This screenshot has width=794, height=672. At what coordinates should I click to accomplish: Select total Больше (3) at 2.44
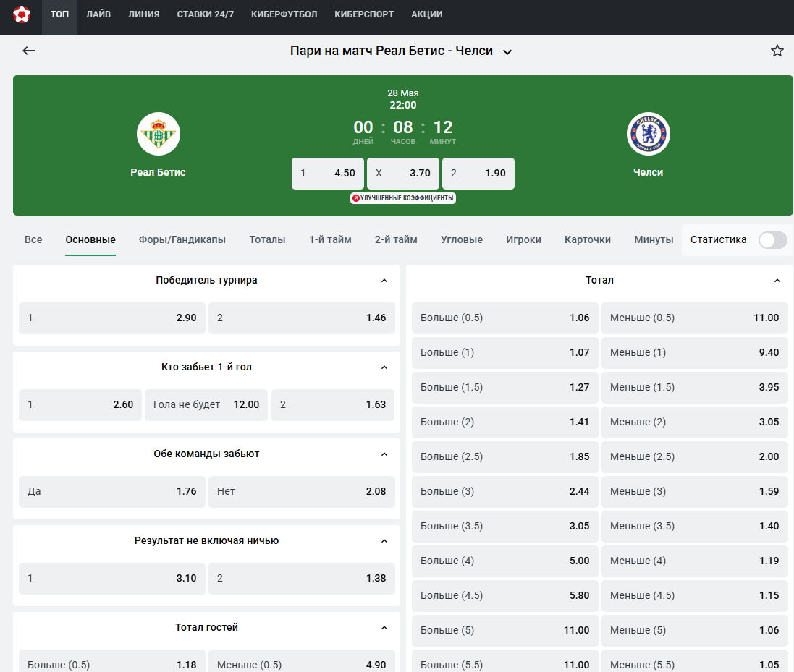(x=505, y=492)
